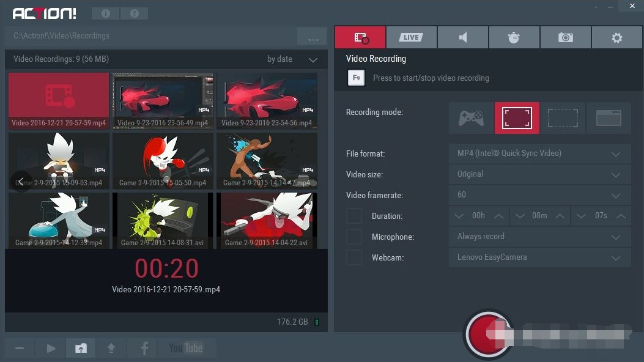Click the C:\Action!\Video\Recordings path field
Viewport: 644px width, 362px height.
coord(150,36)
